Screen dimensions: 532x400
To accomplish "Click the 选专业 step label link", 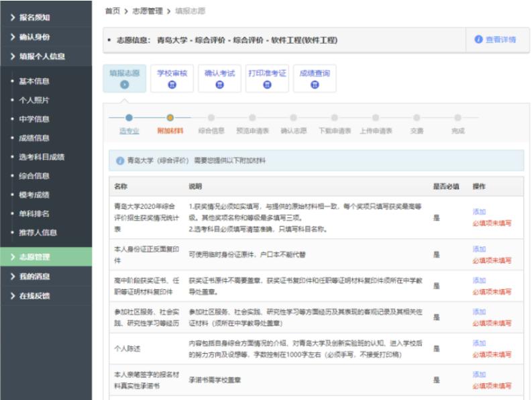I will (x=129, y=131).
